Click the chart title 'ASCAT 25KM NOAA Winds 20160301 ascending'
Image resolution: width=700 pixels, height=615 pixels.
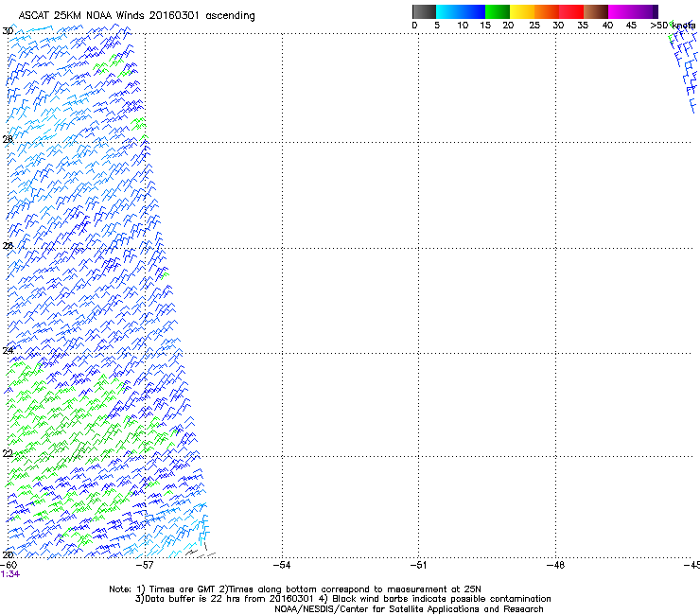point(136,15)
